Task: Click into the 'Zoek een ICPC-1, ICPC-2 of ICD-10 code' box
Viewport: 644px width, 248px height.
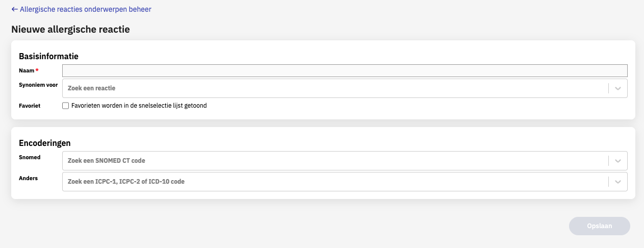Action: (x=334, y=181)
